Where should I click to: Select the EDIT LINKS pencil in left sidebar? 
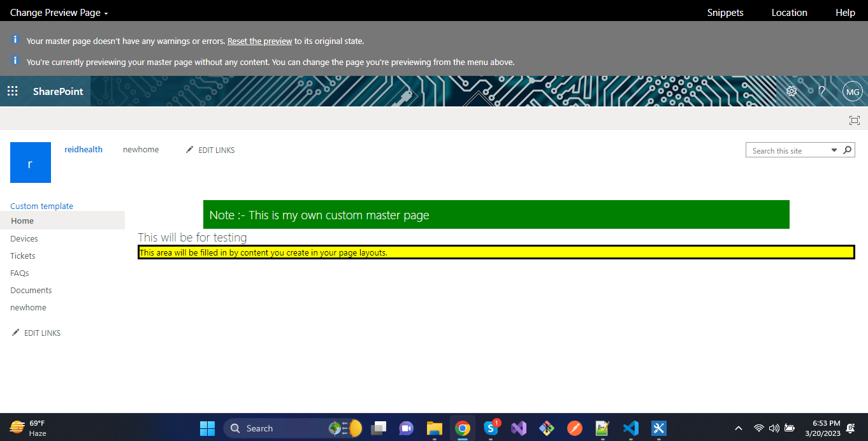click(x=36, y=332)
